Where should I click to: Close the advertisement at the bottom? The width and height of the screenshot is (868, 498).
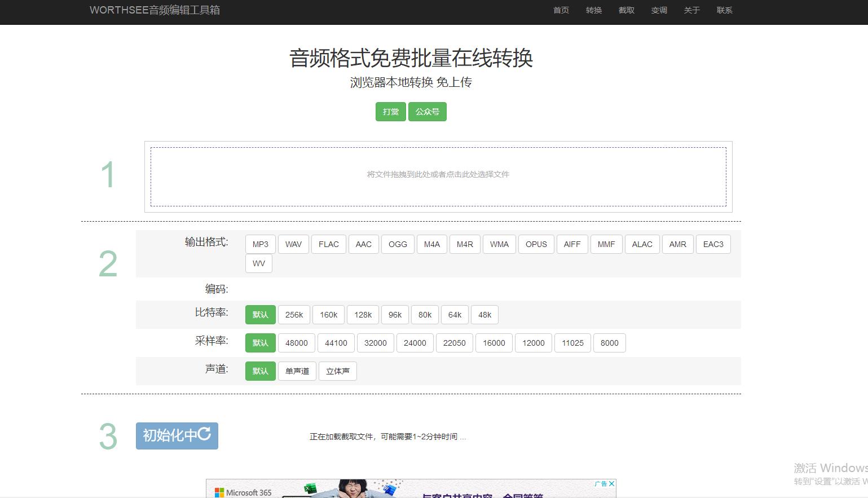pyautogui.click(x=611, y=484)
